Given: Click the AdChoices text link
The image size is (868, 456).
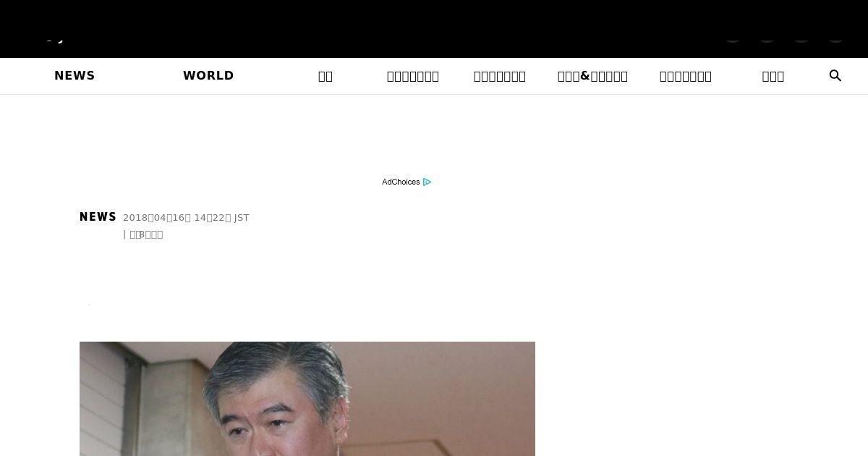Looking at the screenshot, I should click(x=401, y=182).
